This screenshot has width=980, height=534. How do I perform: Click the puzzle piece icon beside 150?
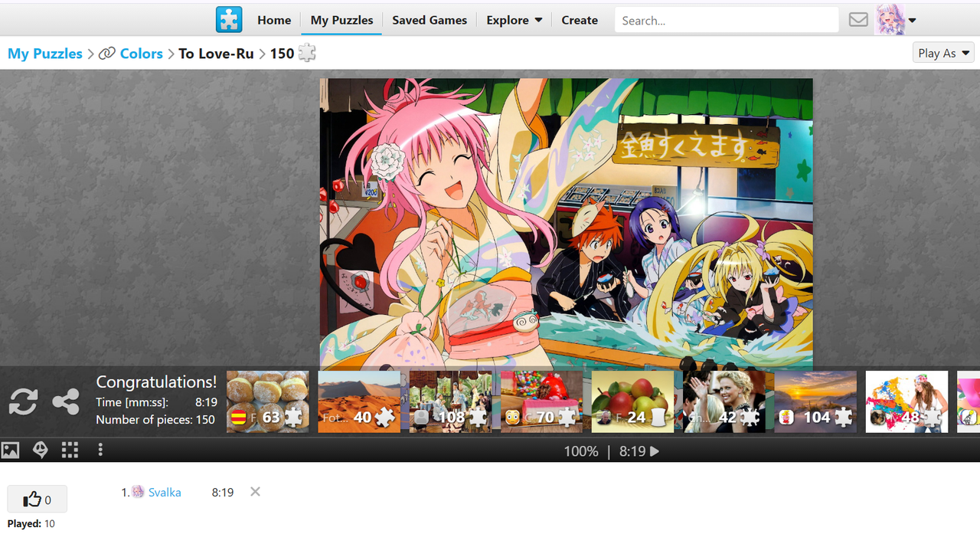pos(307,53)
